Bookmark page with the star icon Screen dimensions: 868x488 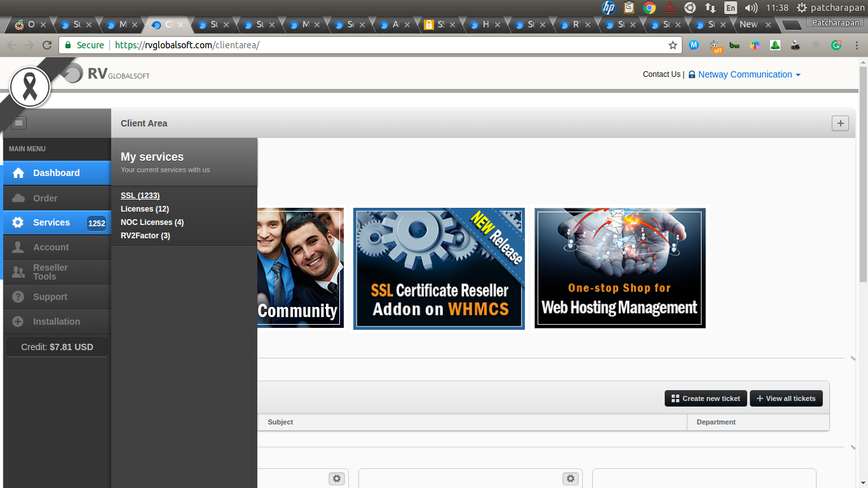[673, 45]
